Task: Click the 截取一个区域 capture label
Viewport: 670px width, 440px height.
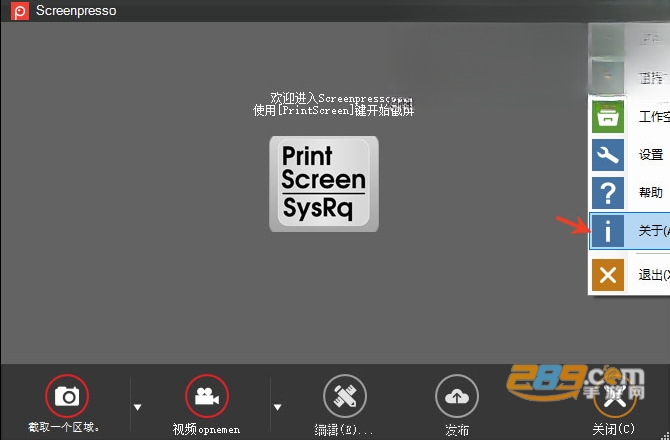Action: [63, 427]
